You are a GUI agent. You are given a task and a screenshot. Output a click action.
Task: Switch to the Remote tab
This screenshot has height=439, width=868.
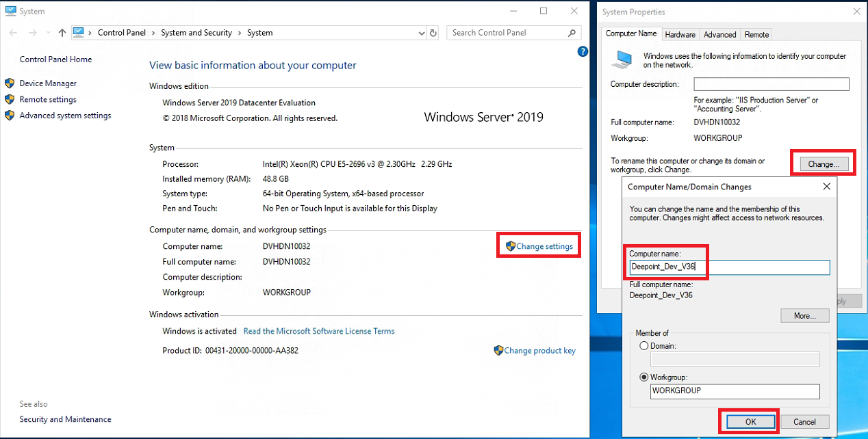[756, 34]
